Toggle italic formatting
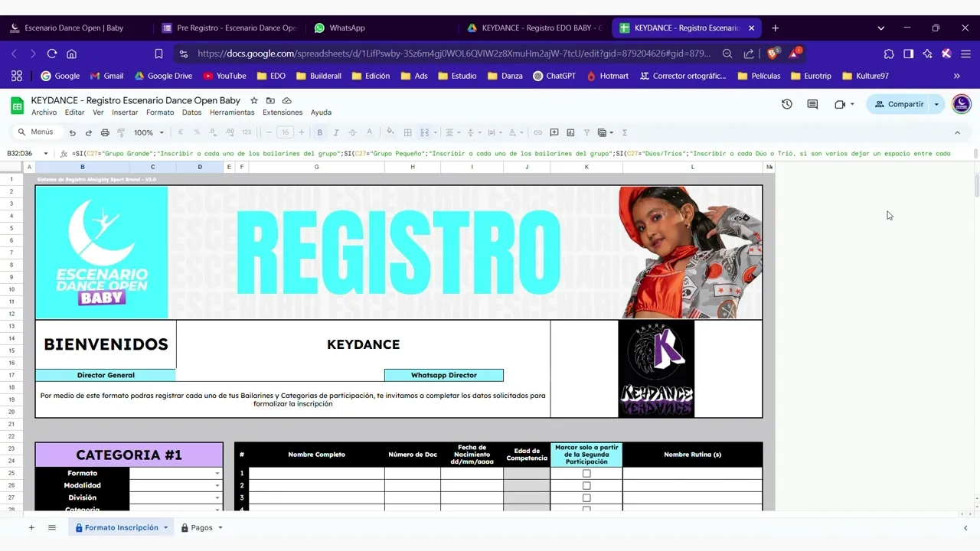 pyautogui.click(x=336, y=132)
